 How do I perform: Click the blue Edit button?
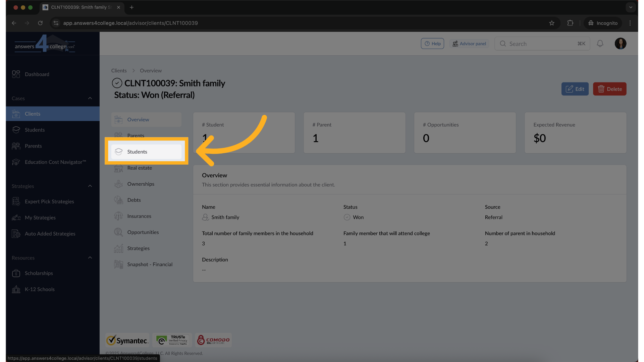(x=575, y=89)
